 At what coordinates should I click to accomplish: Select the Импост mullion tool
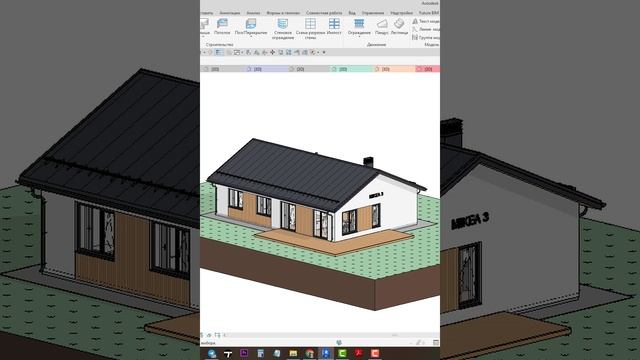(334, 27)
